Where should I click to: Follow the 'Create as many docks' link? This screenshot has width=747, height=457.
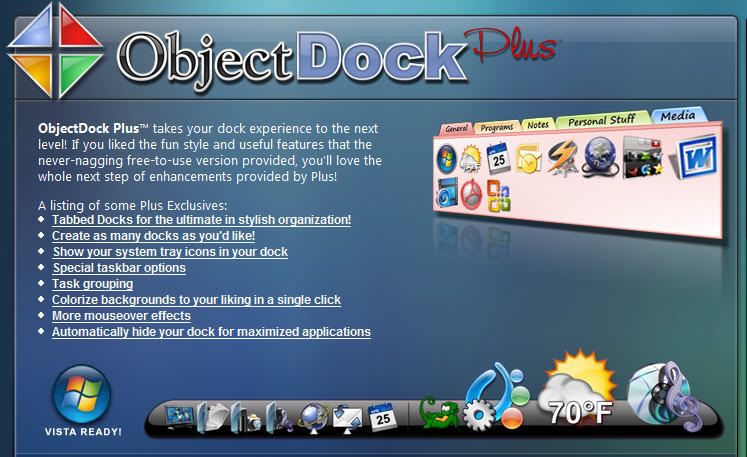coord(153,236)
